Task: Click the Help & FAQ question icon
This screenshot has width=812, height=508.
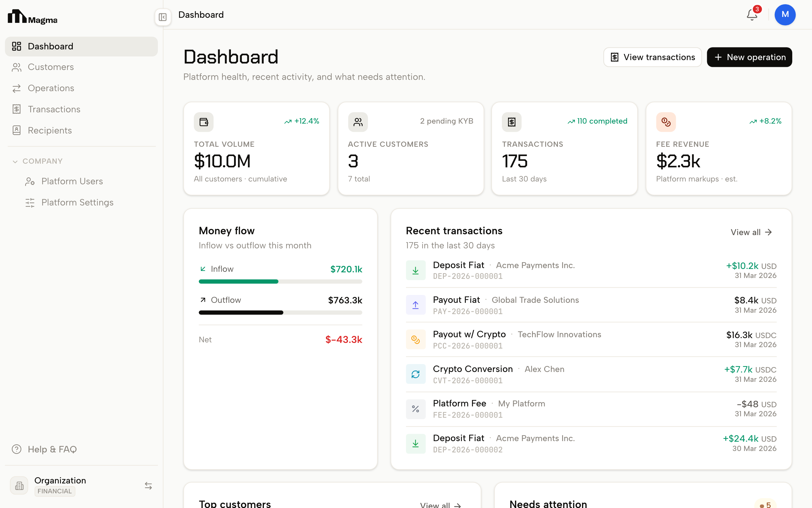Action: tap(16, 449)
